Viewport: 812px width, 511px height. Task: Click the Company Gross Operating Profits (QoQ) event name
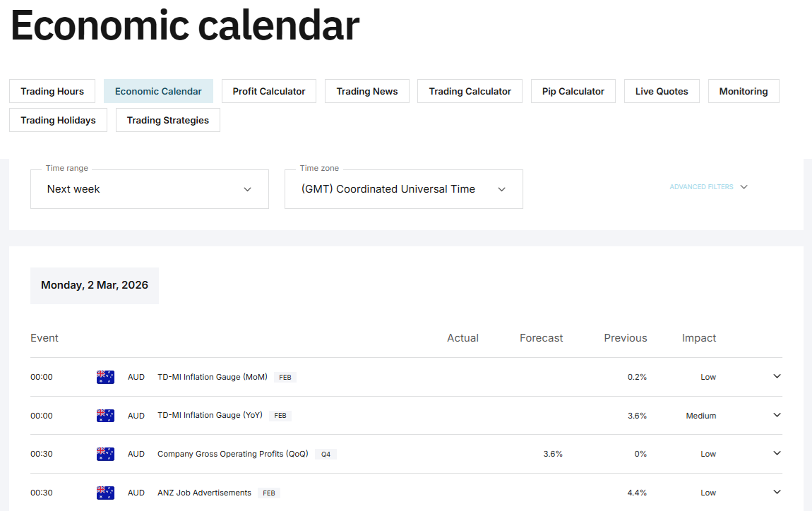232,454
